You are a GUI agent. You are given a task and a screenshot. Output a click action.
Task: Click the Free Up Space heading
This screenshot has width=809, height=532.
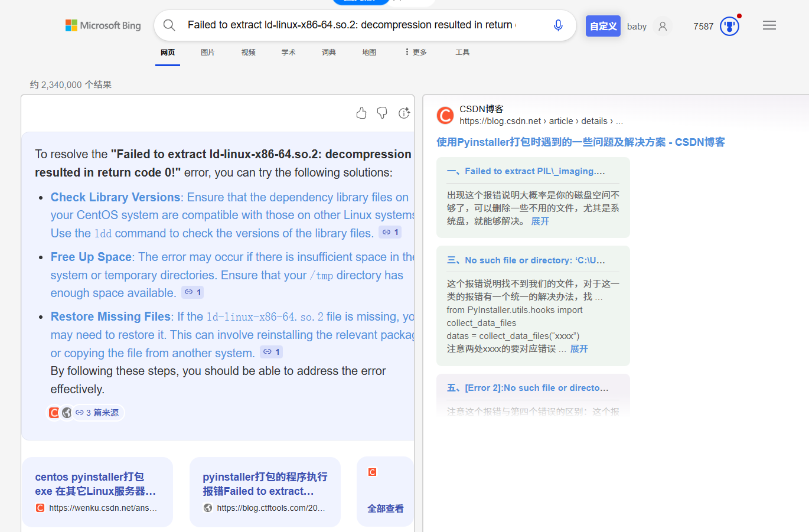point(91,257)
